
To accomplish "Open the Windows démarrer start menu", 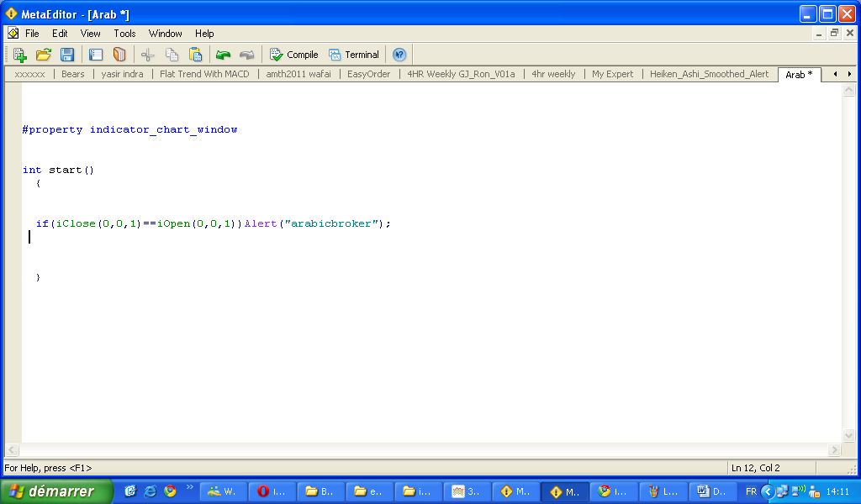I will pyautogui.click(x=56, y=491).
